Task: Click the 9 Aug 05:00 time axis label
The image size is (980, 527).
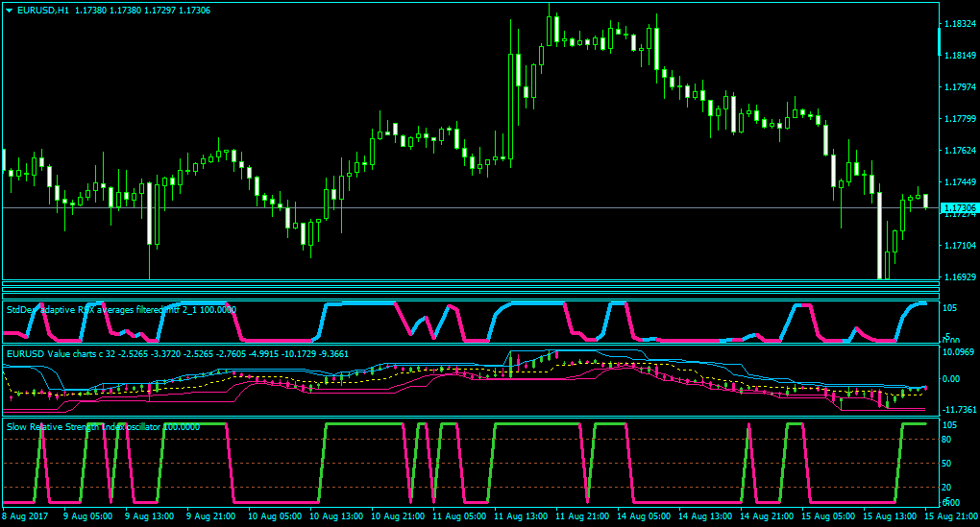Action: pos(88,516)
